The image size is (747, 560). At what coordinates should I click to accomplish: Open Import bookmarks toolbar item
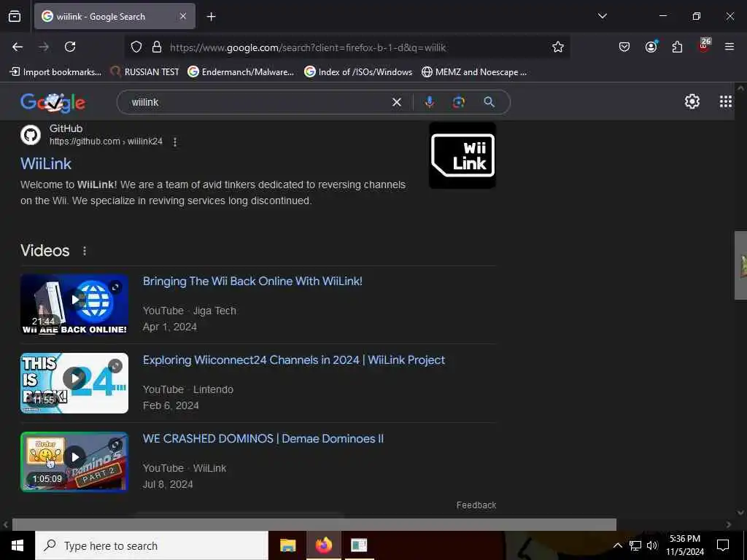click(x=55, y=72)
